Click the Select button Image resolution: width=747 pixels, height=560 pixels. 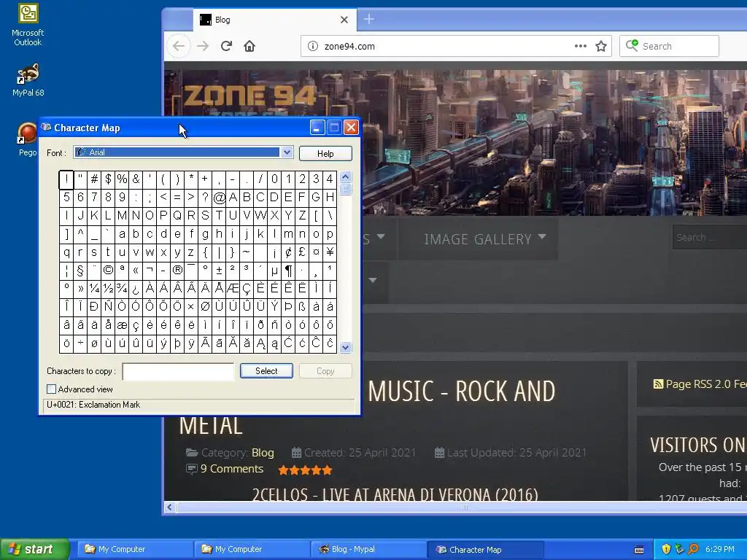pos(266,371)
